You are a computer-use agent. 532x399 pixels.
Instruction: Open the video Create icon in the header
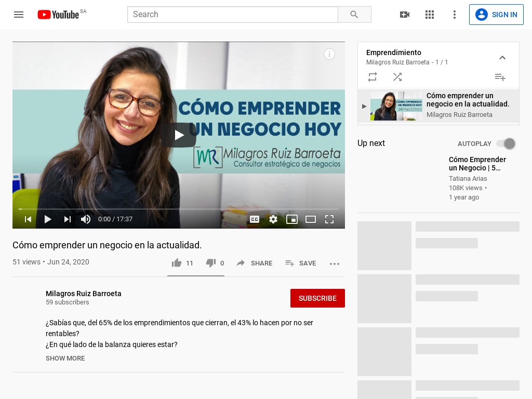point(405,15)
